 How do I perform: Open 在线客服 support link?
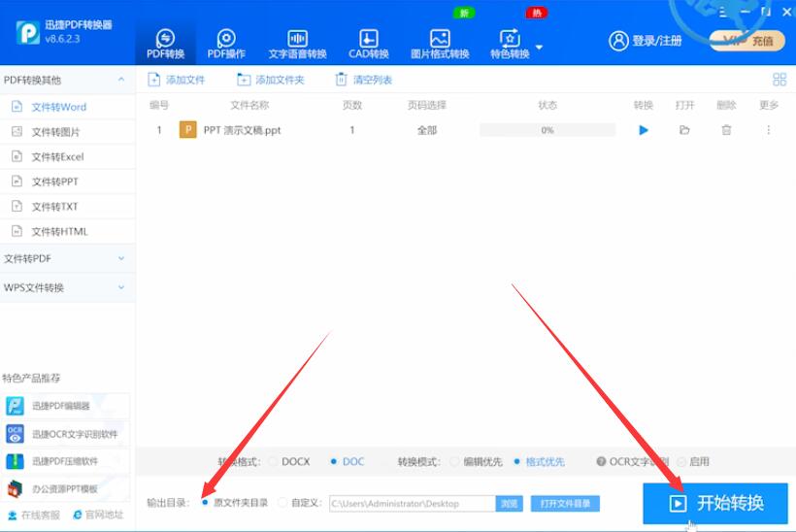(34, 515)
